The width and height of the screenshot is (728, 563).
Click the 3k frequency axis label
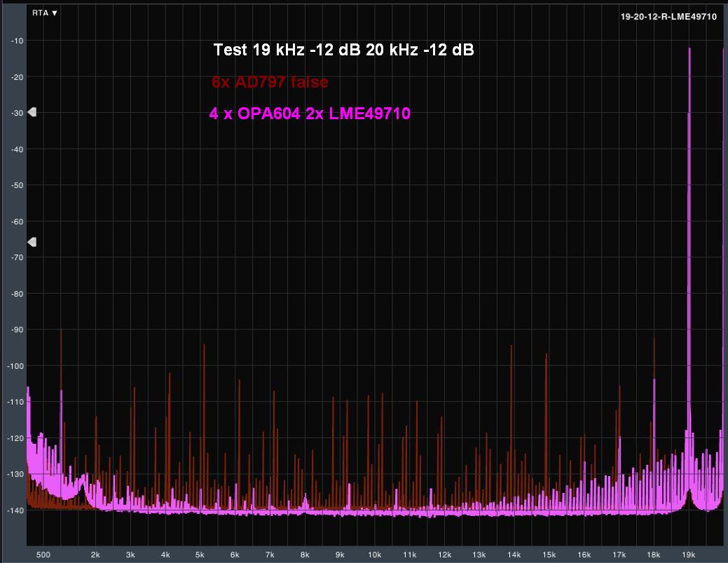click(x=130, y=555)
